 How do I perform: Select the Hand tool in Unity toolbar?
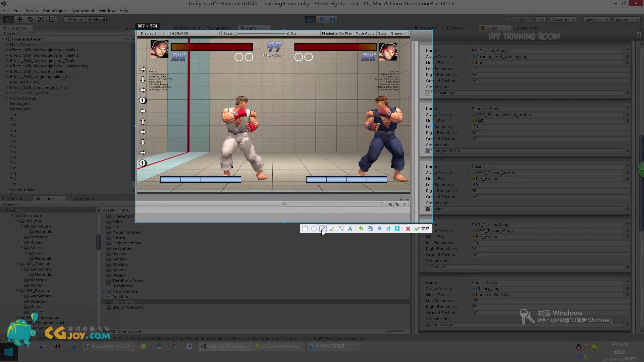9,19
